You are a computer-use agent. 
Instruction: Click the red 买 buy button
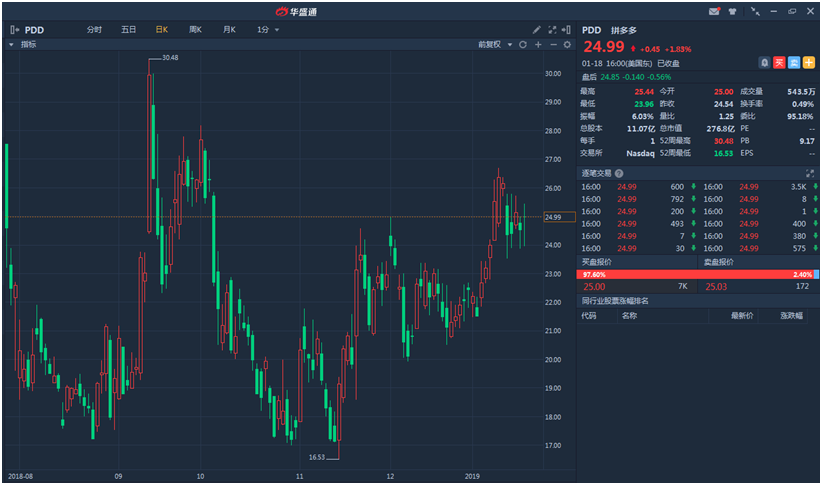[779, 62]
